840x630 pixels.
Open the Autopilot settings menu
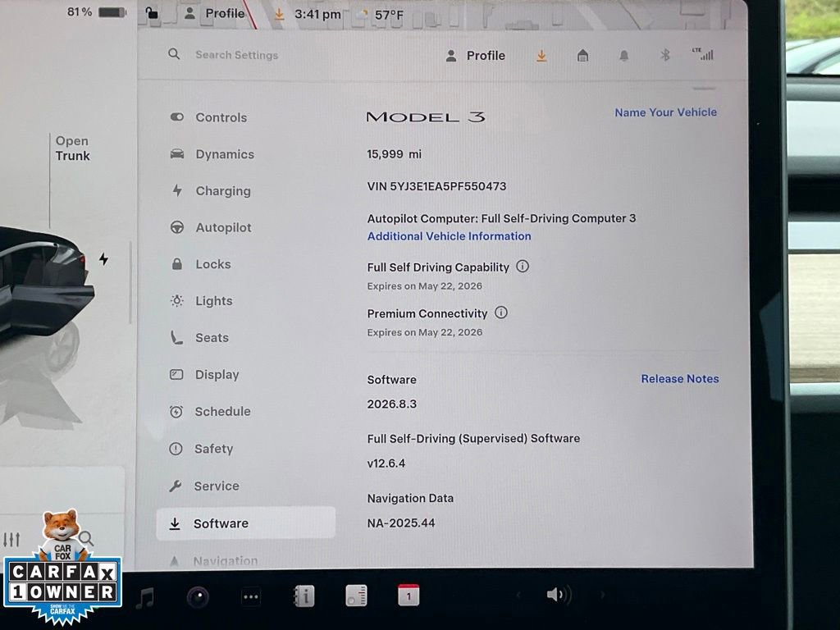[211, 228]
